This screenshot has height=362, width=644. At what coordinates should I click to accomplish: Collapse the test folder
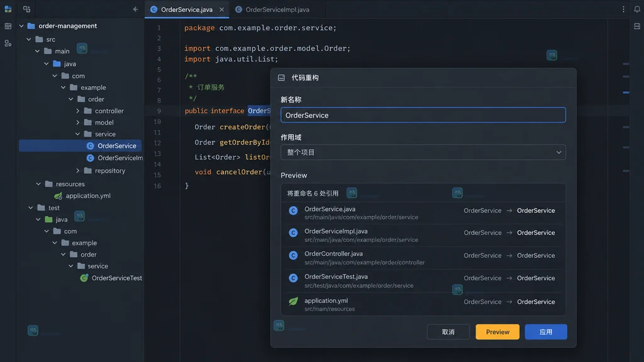tap(30, 208)
